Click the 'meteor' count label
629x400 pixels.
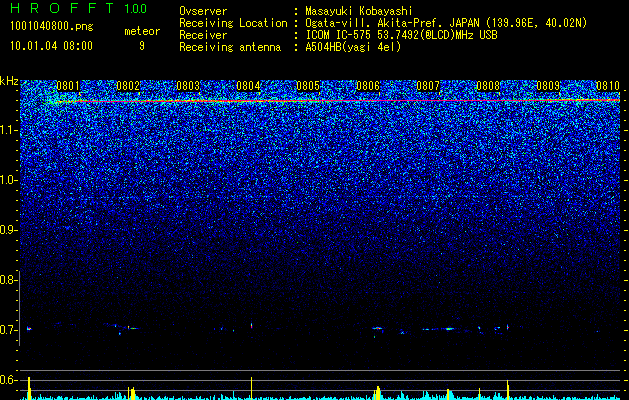click(142, 31)
